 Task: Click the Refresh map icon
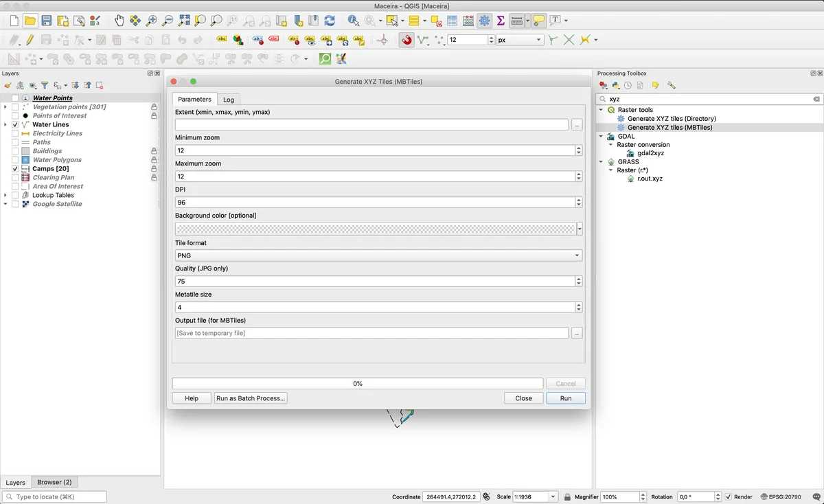(330, 21)
